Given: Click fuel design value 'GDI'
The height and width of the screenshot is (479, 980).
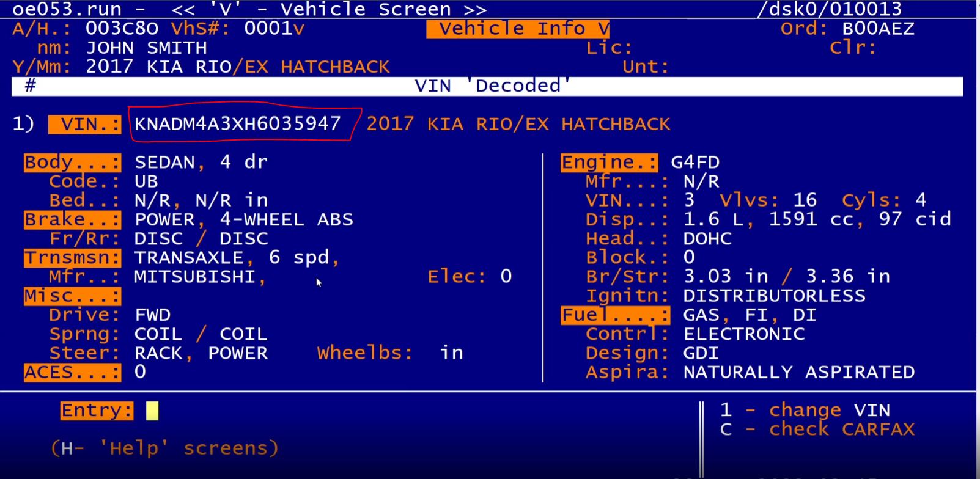Looking at the screenshot, I should click(701, 353).
